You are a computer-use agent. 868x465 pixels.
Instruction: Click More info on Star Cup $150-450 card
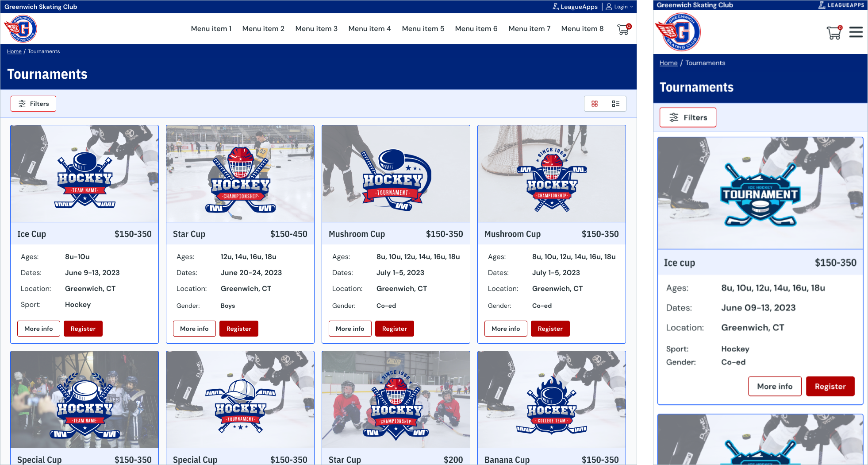pos(194,329)
